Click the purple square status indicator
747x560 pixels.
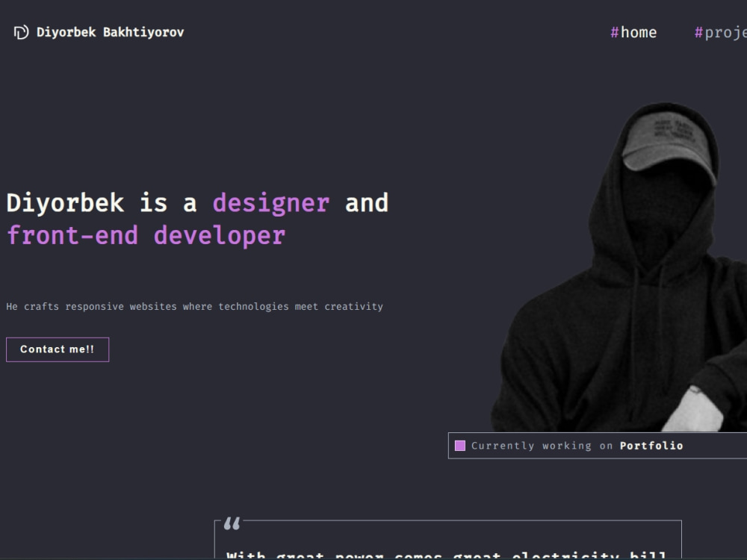460,446
